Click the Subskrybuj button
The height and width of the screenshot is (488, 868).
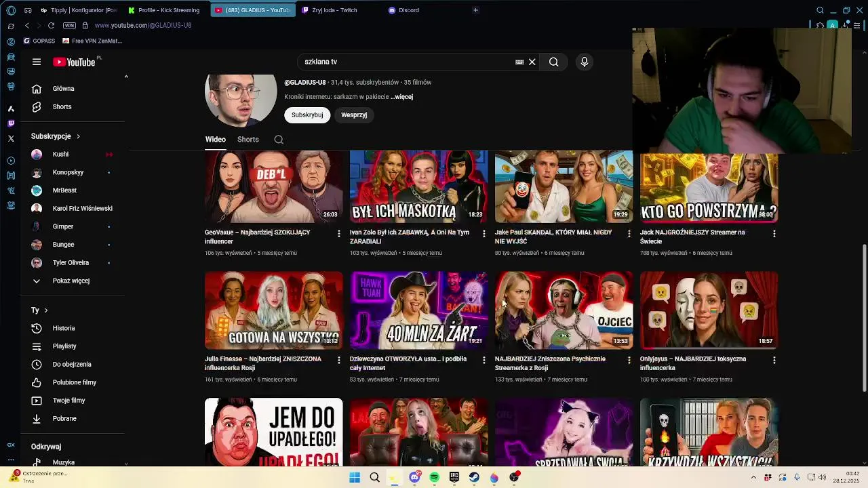click(x=307, y=115)
